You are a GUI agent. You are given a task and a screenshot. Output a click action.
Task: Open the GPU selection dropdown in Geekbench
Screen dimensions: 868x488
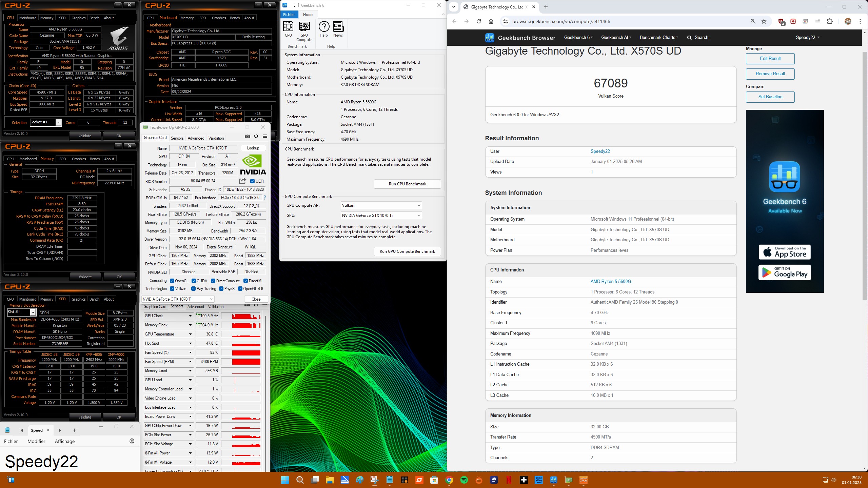(x=381, y=216)
